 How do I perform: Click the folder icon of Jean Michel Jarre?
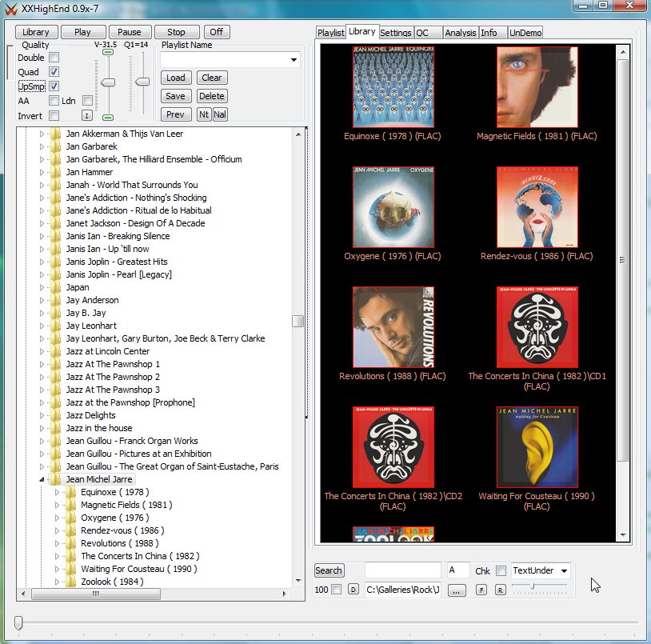coord(56,479)
